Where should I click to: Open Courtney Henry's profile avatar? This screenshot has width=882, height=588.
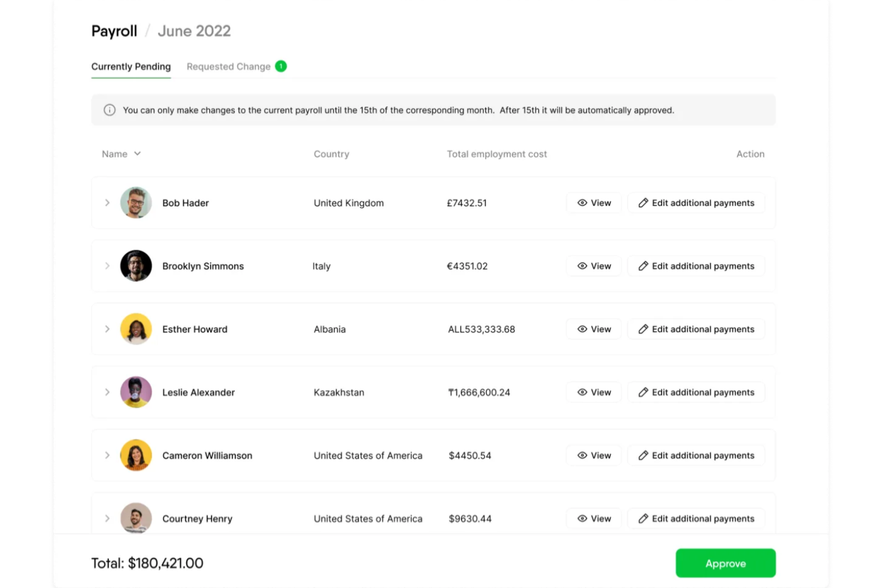pyautogui.click(x=136, y=518)
